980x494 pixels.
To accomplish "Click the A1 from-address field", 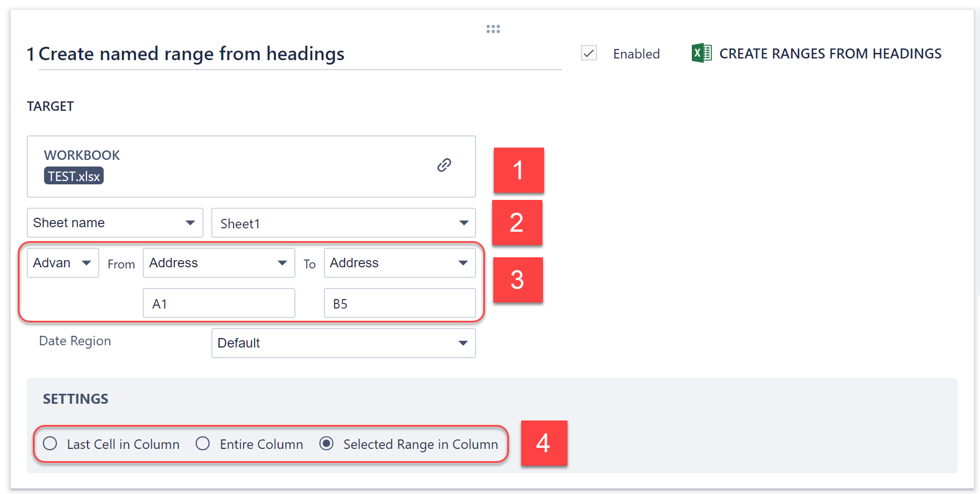I will 219,304.
